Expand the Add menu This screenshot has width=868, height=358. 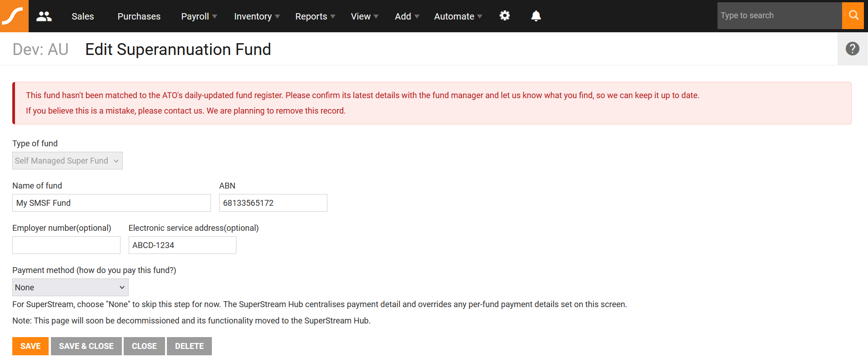(407, 16)
